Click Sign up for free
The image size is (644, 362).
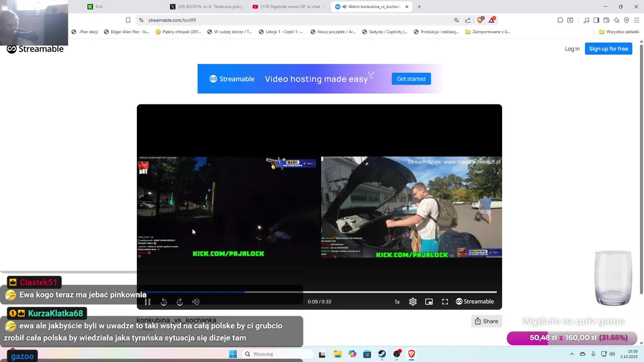[608, 49]
